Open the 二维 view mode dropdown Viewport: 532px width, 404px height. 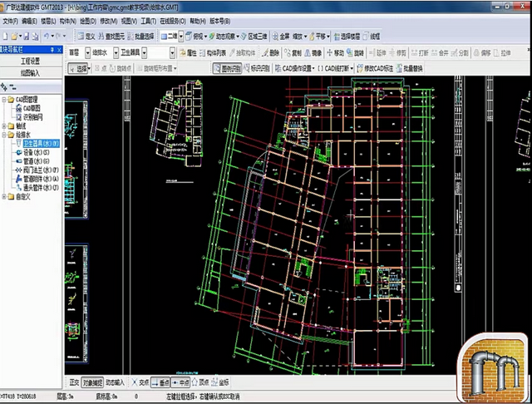181,37
